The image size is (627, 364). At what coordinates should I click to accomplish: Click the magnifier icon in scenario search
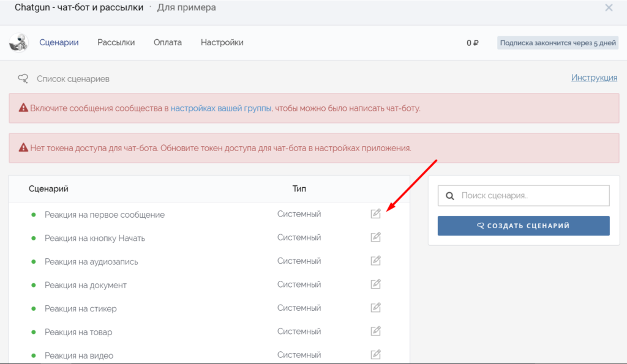pos(450,196)
